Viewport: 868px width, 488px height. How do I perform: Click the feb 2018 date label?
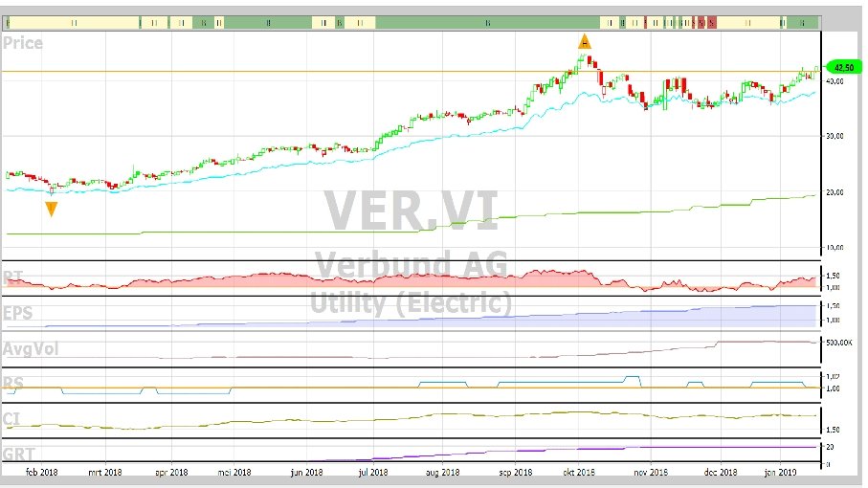click(x=41, y=472)
